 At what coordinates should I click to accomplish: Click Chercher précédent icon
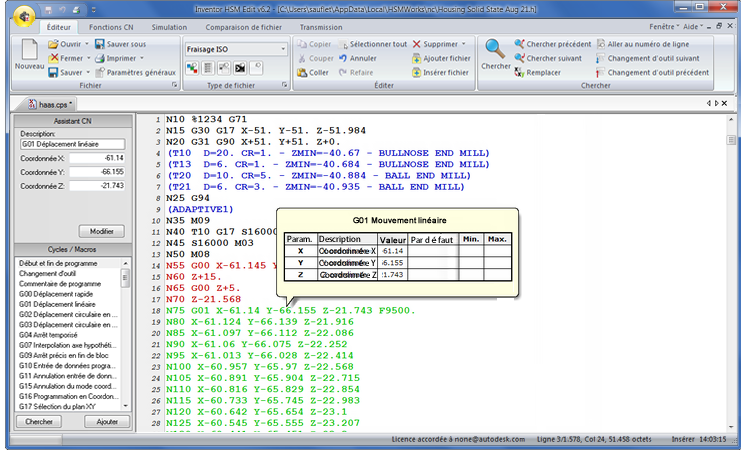pos(519,44)
